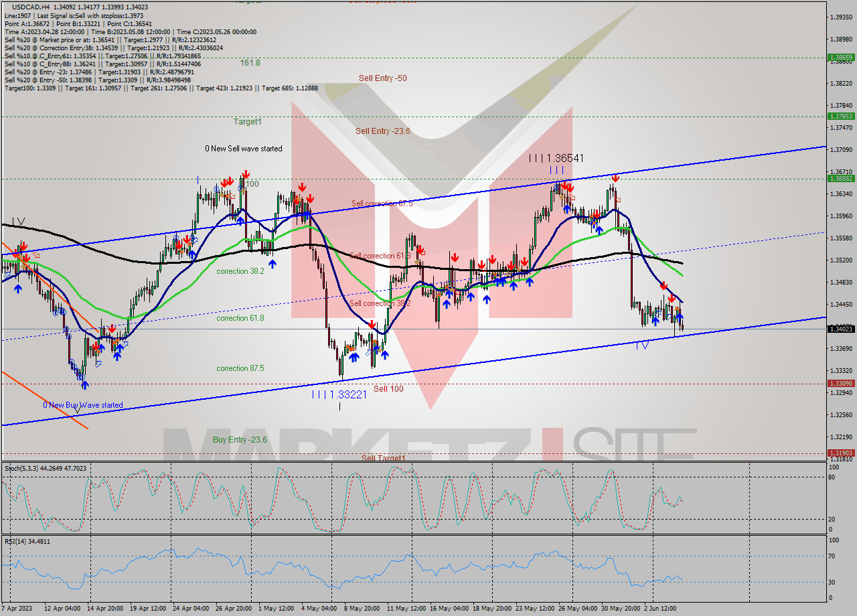
Task: Click the 'Sell correction 87.5' label
Action: 382,204
